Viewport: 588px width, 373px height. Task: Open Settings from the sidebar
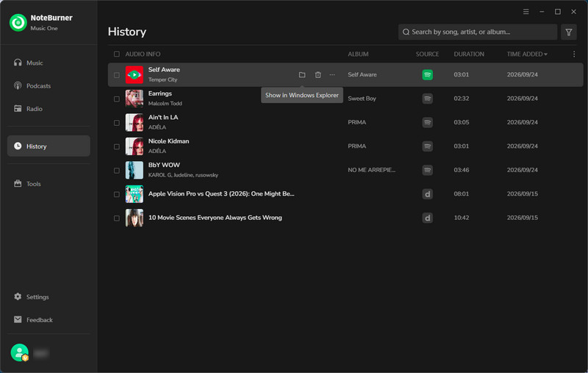click(49, 296)
